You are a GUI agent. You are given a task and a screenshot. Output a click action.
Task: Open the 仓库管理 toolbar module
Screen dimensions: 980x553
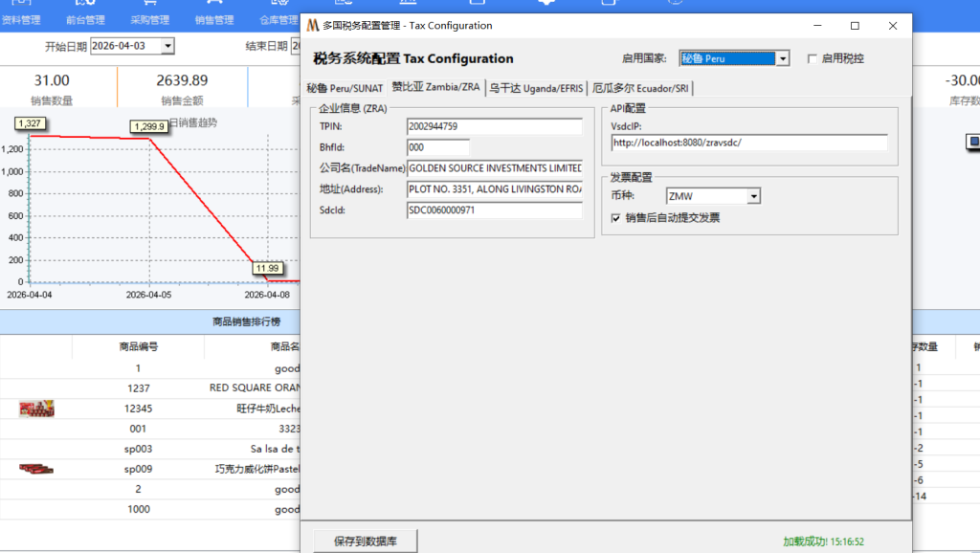[x=278, y=13]
